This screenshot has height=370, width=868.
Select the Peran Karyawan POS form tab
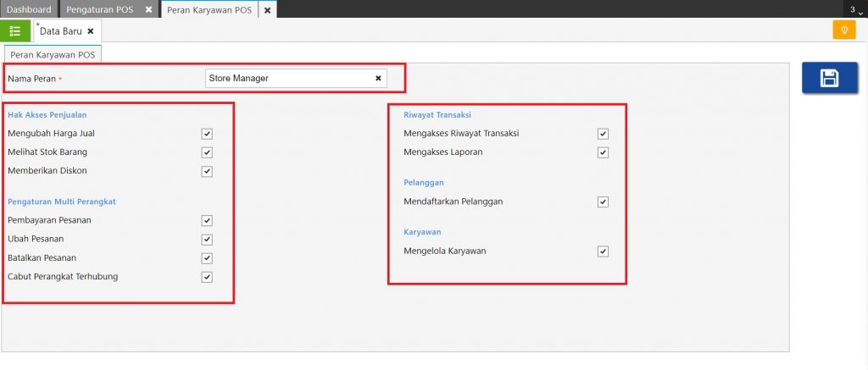53,54
